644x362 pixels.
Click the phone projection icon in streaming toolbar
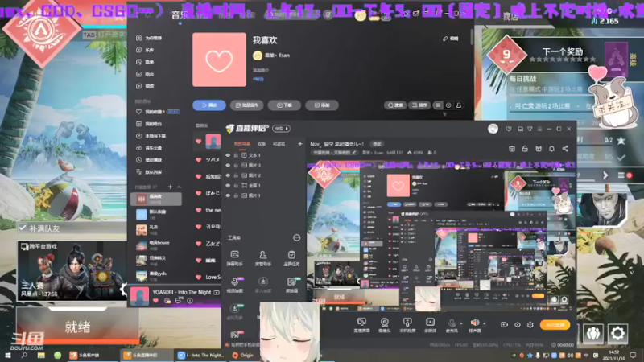[407, 323]
